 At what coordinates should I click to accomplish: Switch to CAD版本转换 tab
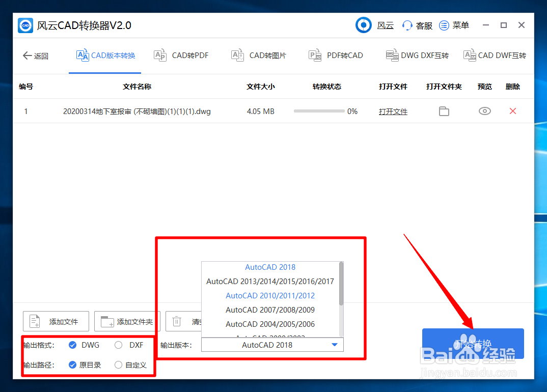coord(105,55)
